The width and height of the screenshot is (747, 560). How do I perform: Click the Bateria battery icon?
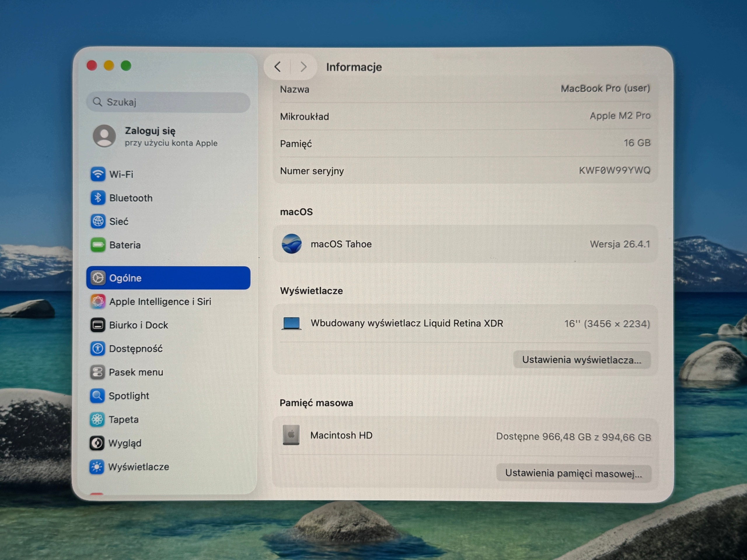[x=98, y=245]
